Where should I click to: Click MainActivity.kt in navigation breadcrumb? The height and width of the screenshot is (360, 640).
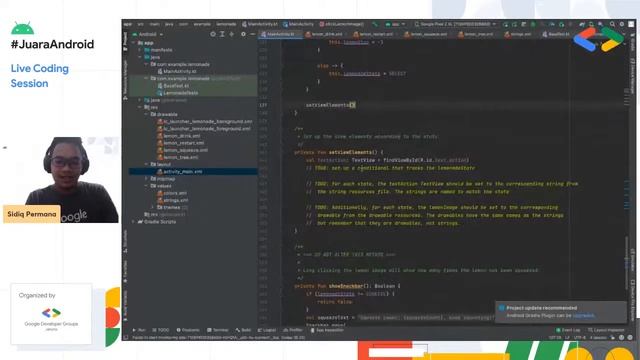[x=260, y=24]
